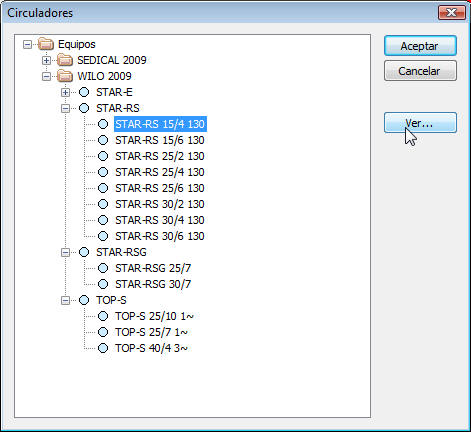
Task: Select the TOP-S 25/7 1~ text
Action: [151, 332]
